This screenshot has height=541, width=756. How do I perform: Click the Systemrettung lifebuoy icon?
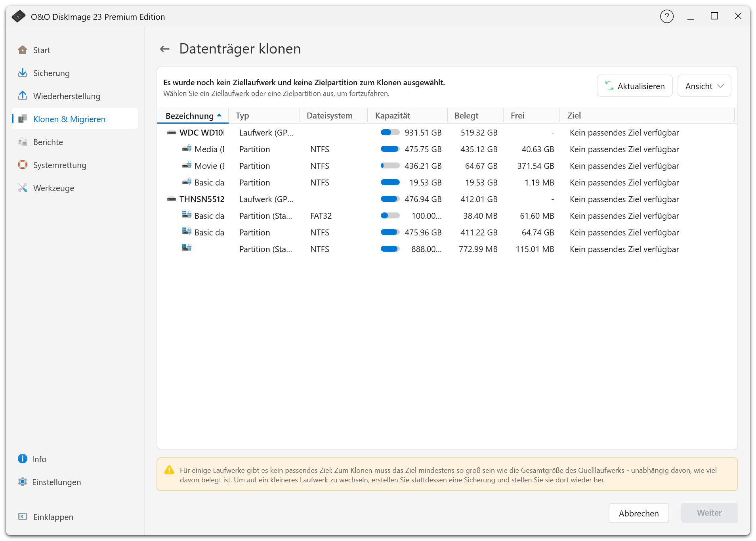[23, 165]
